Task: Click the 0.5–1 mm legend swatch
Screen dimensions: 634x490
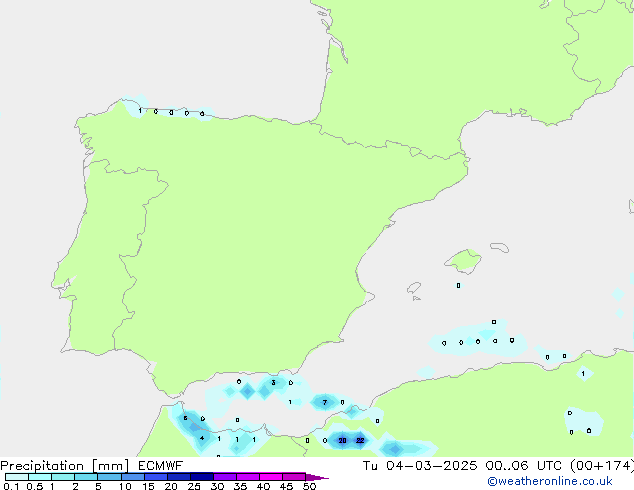Action: 40,477
